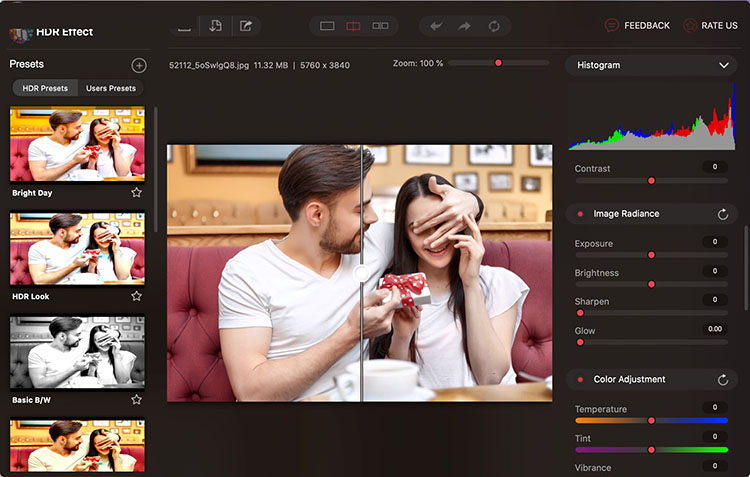Image resolution: width=750 pixels, height=477 pixels.
Task: Click the save/export image file icon
Action: pyautogui.click(x=215, y=26)
